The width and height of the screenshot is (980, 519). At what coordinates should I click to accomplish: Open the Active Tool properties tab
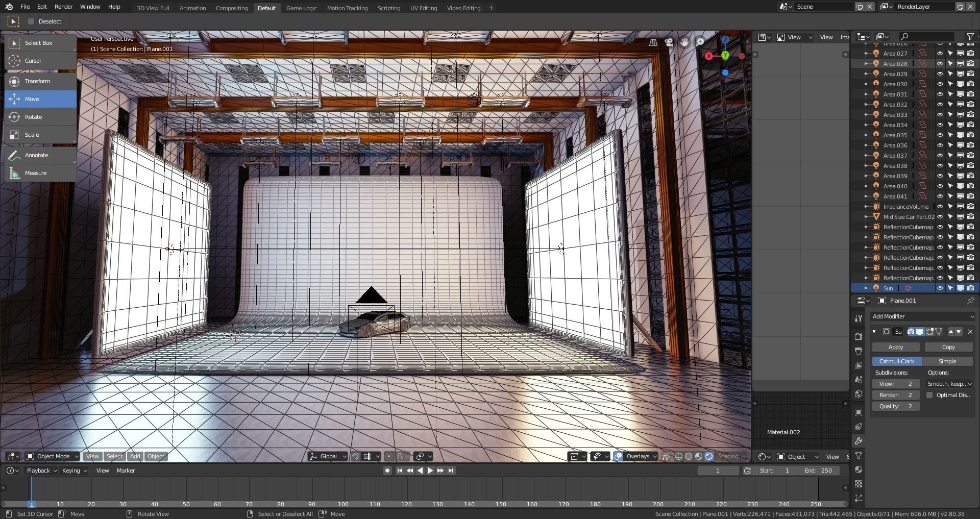click(x=858, y=318)
